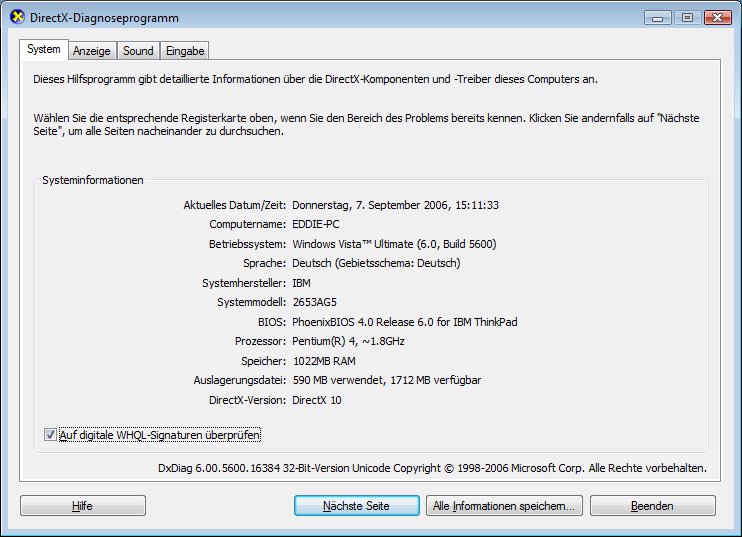
Task: Open the Anzeige tab
Action: click(x=92, y=51)
